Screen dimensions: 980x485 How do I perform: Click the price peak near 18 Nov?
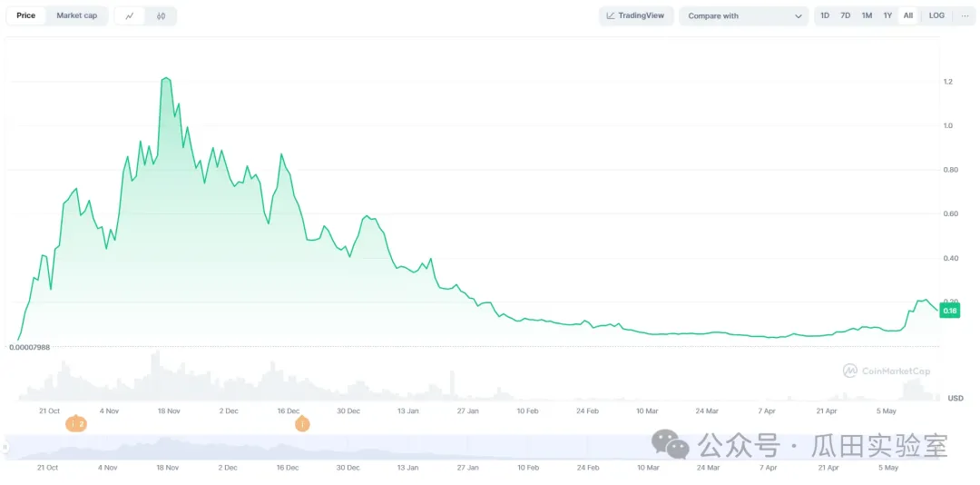pyautogui.click(x=166, y=79)
